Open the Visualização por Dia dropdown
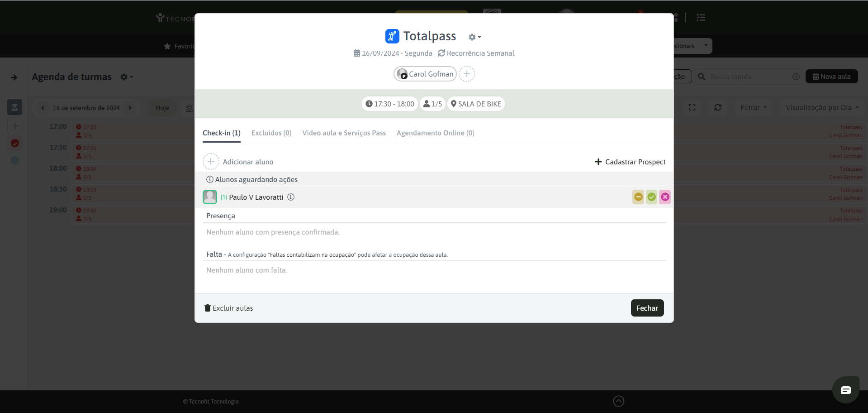The width and height of the screenshot is (868, 413). (x=822, y=107)
